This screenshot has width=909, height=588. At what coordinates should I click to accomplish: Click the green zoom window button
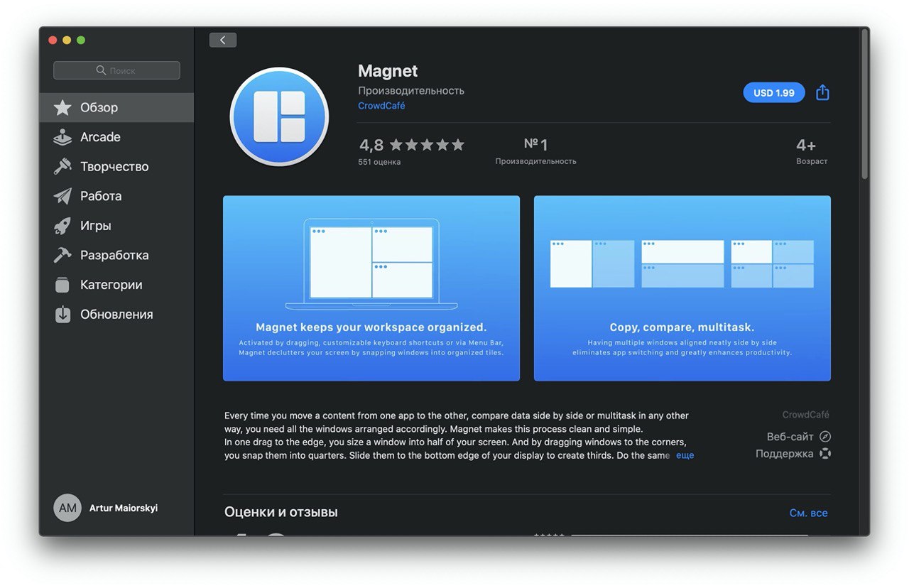pos(81,40)
